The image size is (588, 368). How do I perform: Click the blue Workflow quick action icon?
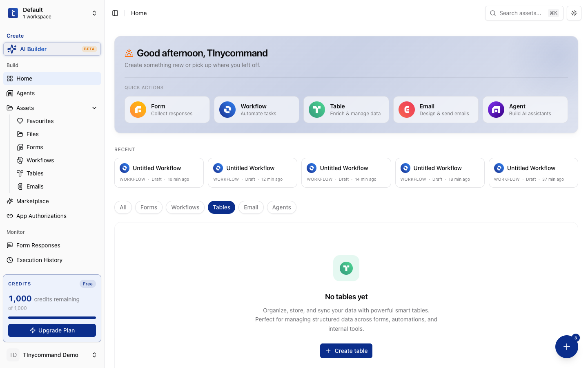[227, 110]
